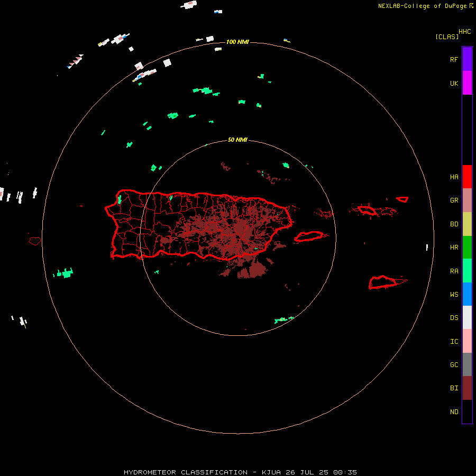Screen dimensions: 476x476
Task: Click the UK legend label
Action: 454,83
